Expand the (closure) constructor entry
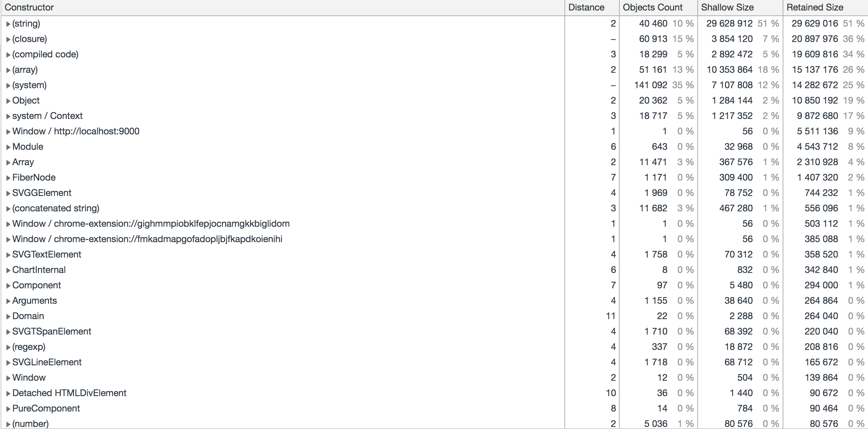This screenshot has height=429, width=868. (8, 38)
